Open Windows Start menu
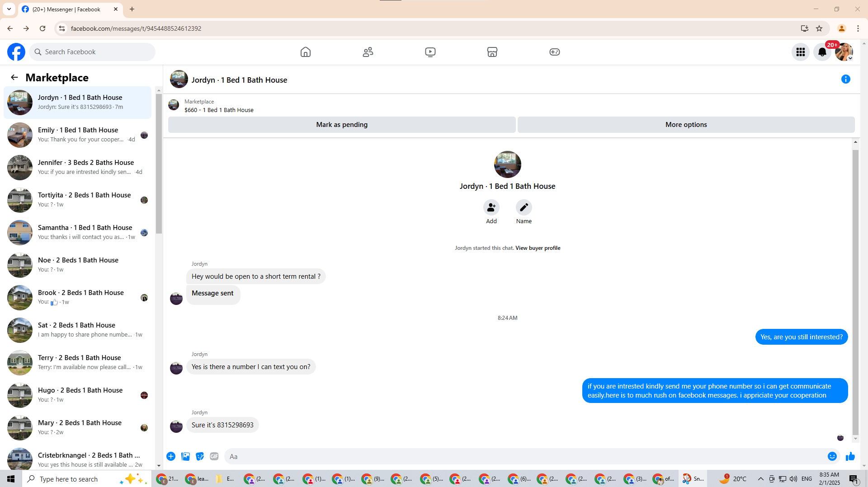Screen dimensions: 868x487 (x=11, y=479)
